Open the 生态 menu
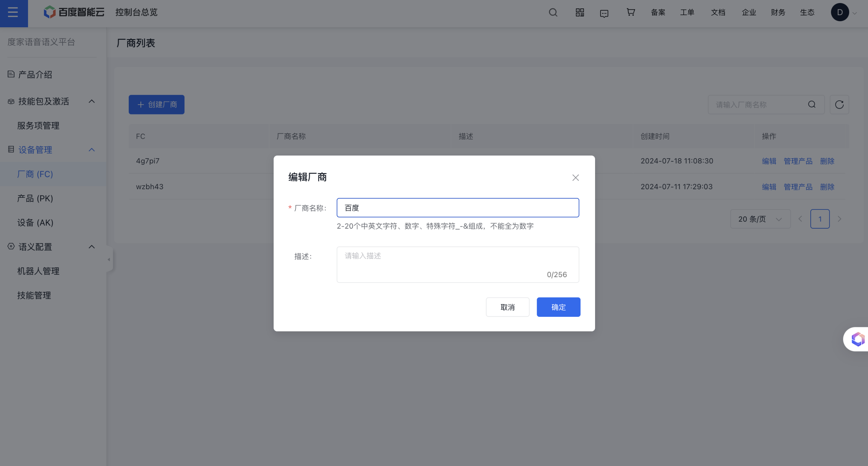Screen dimensions: 868x466 click(807, 12)
